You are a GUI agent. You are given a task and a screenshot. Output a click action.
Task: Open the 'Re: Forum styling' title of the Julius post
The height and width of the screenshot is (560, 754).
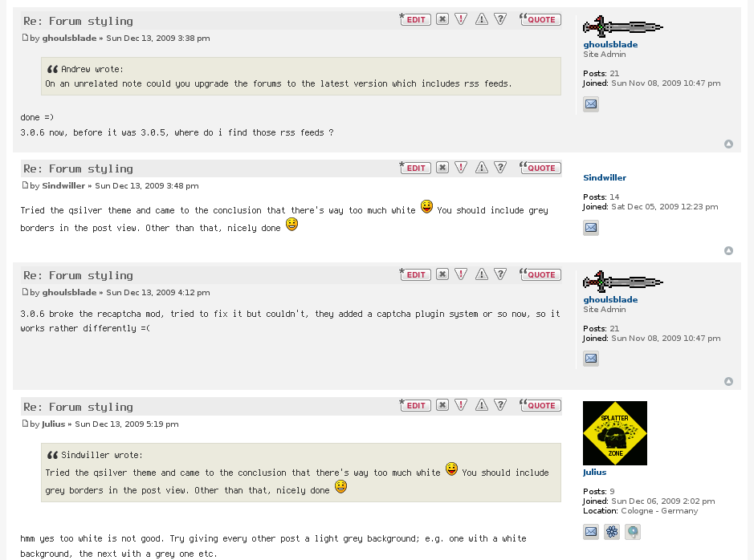point(78,408)
